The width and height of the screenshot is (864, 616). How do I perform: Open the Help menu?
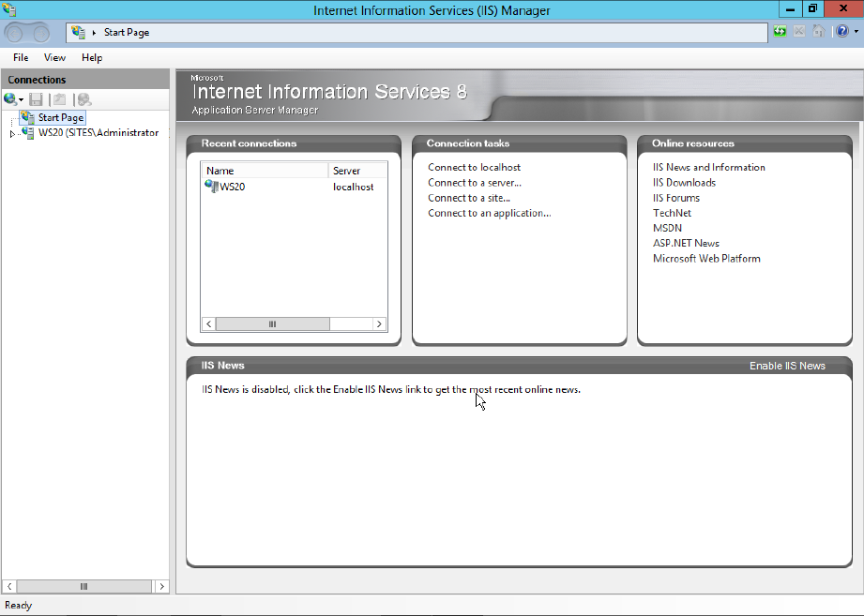click(x=92, y=57)
